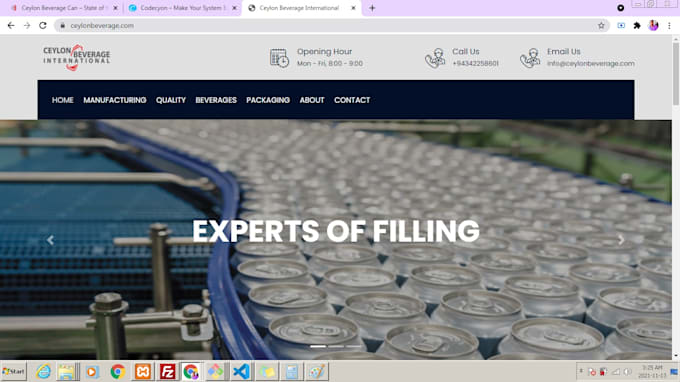
Task: Click the Ceylon Beverage International logo
Action: tap(77, 57)
